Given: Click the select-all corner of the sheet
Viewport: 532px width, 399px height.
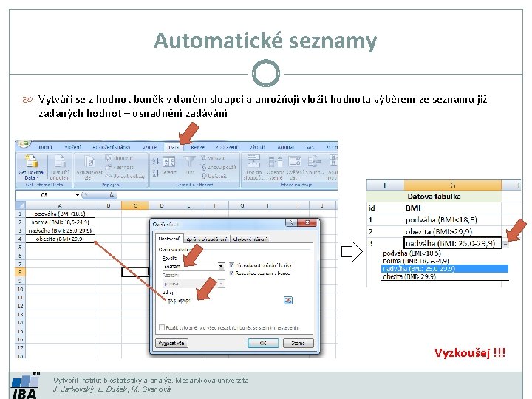Looking at the screenshot, I should coord(21,205).
